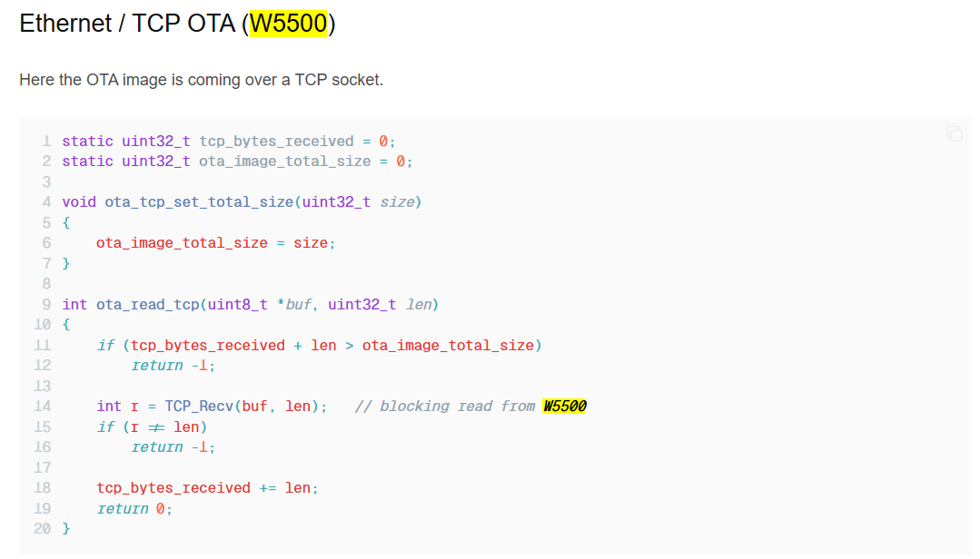The width and height of the screenshot is (980, 559).
Task: Click ota_image_total_size declaration on line 2
Action: pyautogui.click(x=284, y=162)
